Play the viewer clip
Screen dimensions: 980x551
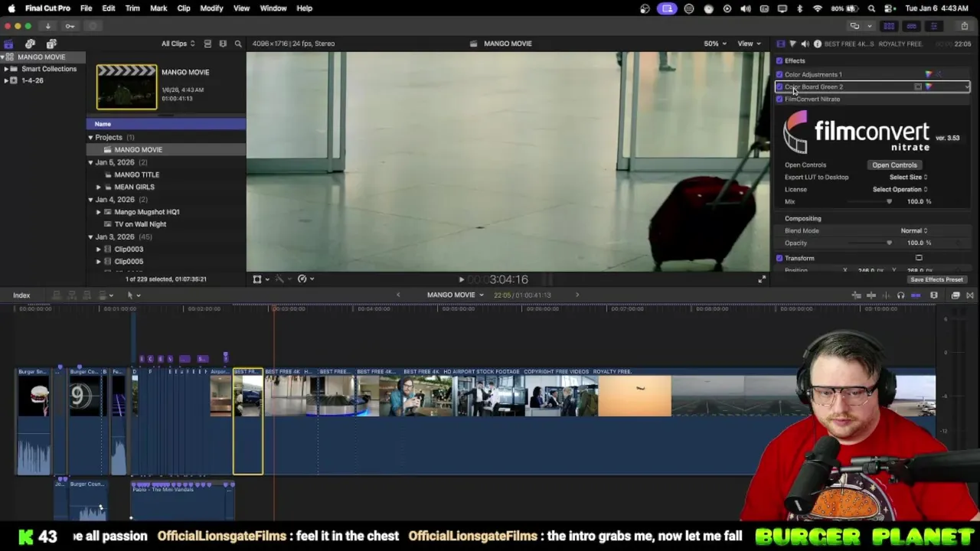(461, 280)
